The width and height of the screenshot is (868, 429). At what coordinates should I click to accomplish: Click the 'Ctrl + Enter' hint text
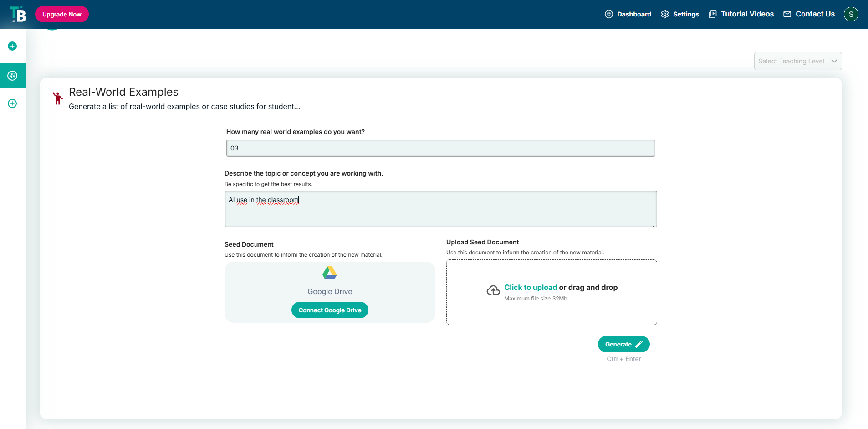623,359
